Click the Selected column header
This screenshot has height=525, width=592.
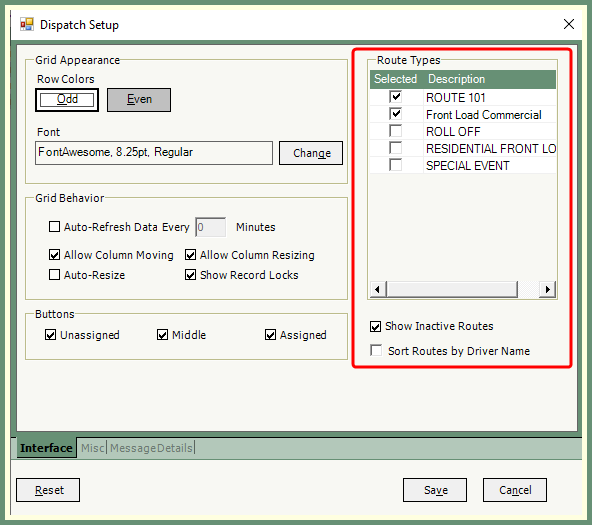pyautogui.click(x=396, y=79)
